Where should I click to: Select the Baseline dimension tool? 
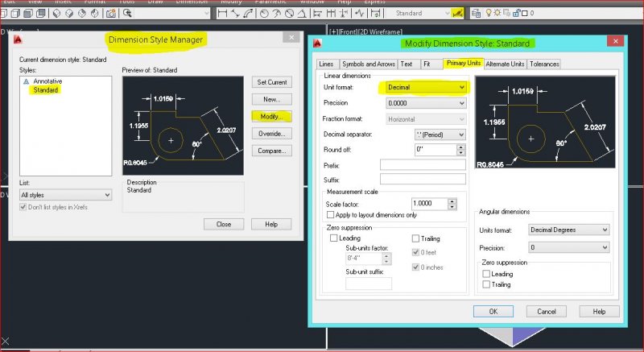pyautogui.click(x=317, y=13)
